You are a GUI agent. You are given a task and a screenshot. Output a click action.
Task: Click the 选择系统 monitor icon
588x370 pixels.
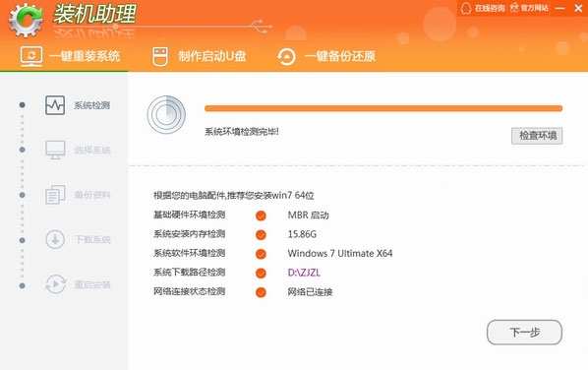(55, 150)
